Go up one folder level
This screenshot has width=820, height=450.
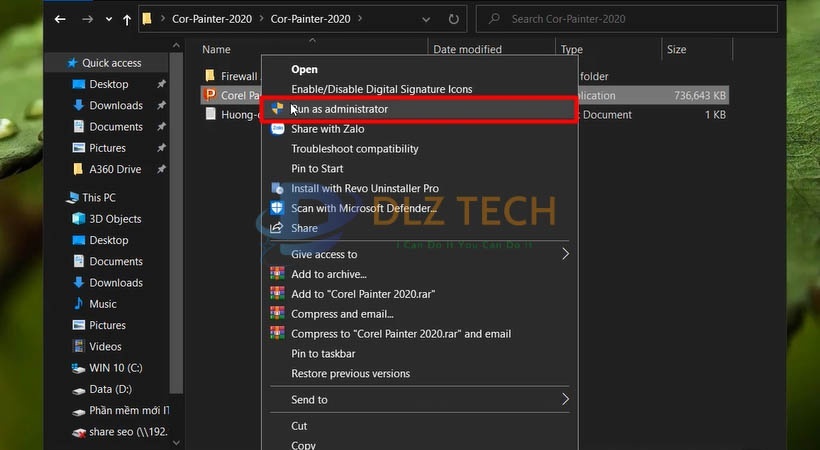pyautogui.click(x=127, y=19)
